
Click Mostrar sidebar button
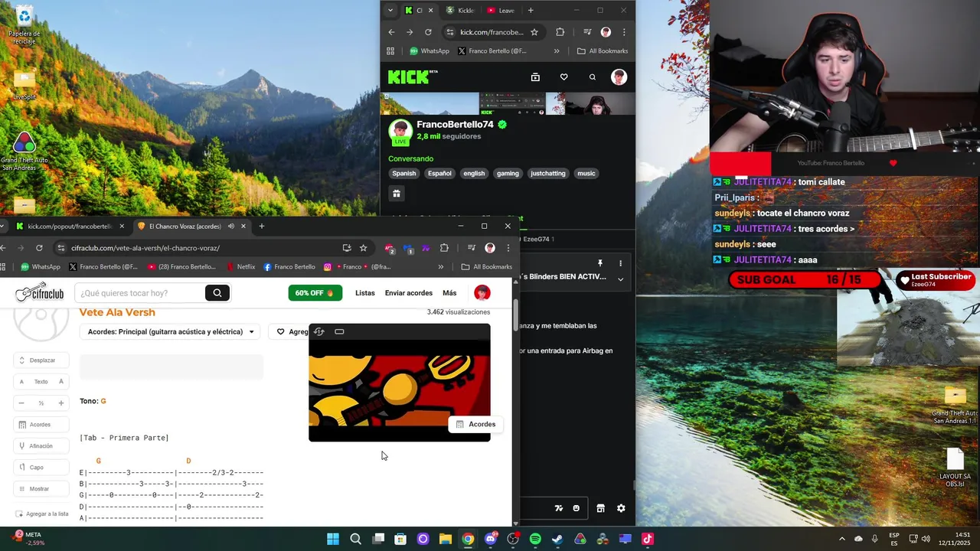click(41, 488)
